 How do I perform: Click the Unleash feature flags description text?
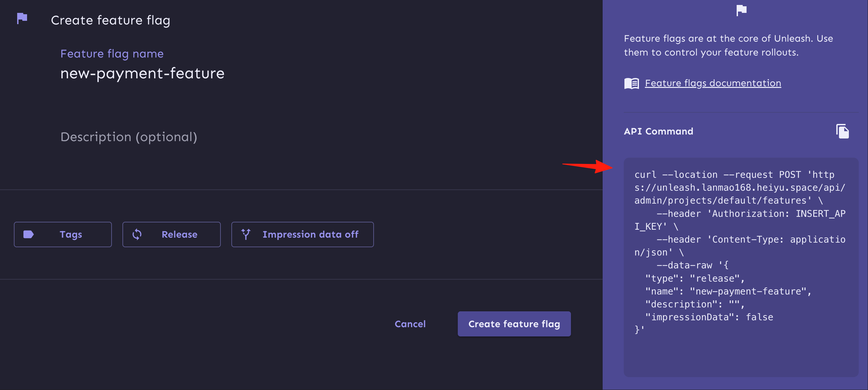click(728, 46)
